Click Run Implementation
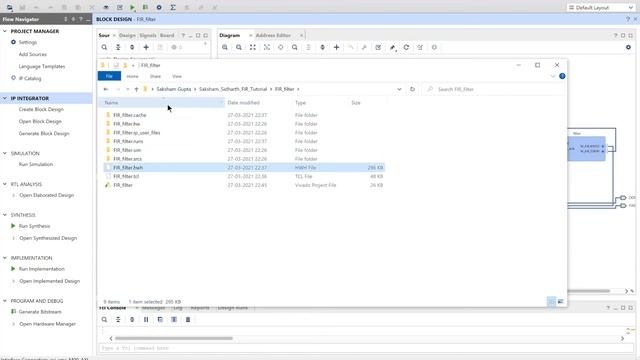 (42, 269)
